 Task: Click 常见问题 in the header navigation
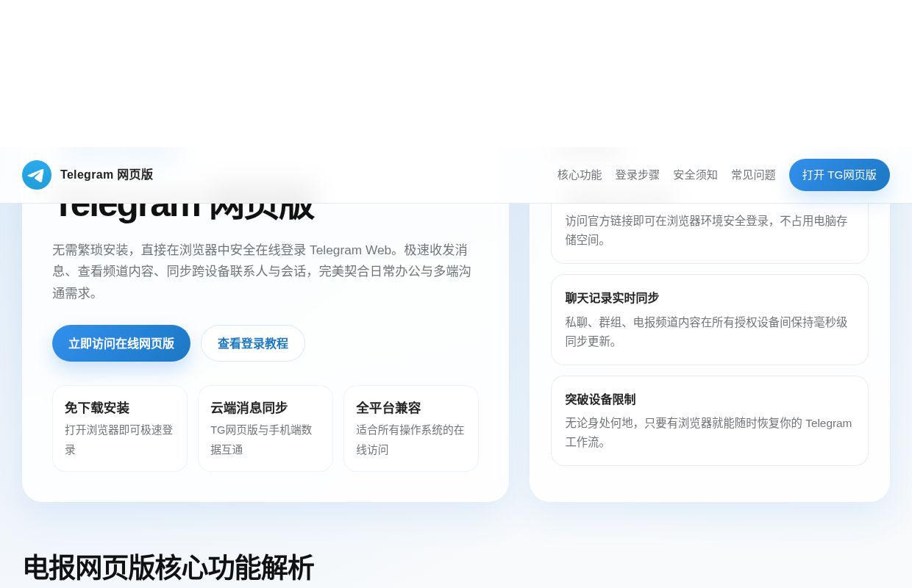pyautogui.click(x=753, y=175)
